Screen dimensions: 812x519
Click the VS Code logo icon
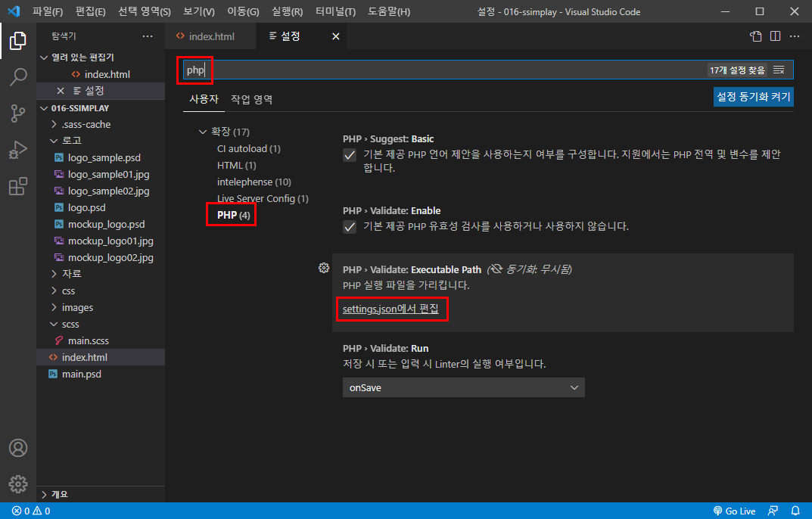14,11
